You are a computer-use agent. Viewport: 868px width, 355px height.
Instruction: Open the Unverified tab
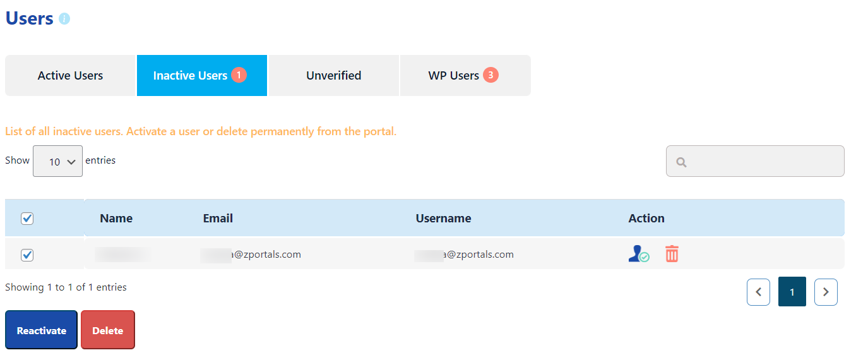point(334,75)
